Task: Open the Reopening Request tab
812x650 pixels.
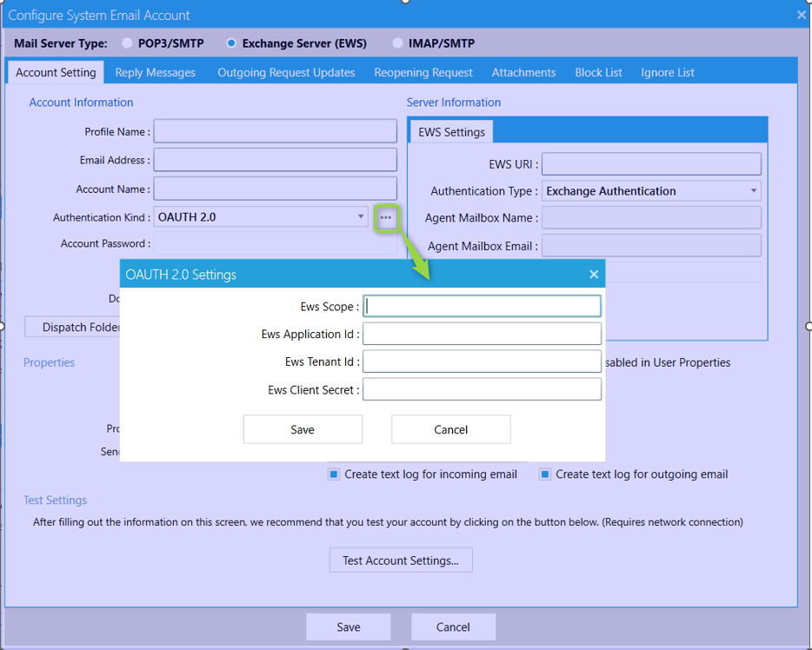Action: 423,72
